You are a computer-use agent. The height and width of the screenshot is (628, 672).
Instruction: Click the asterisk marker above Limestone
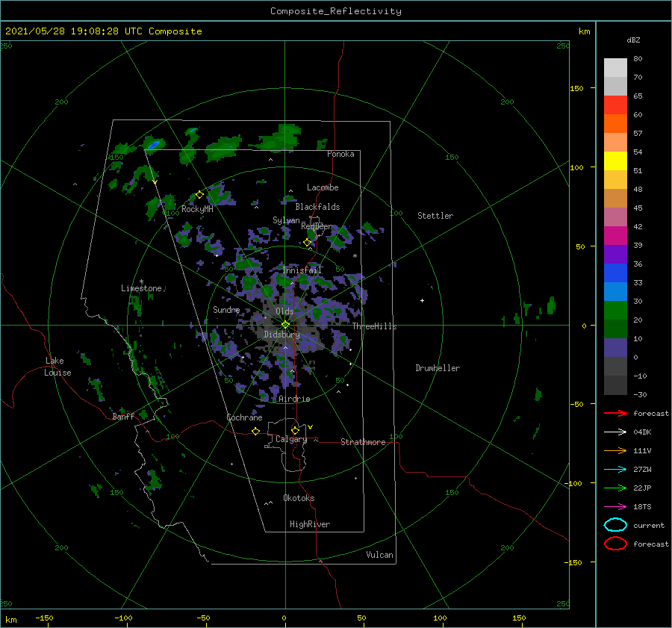[x=141, y=282]
